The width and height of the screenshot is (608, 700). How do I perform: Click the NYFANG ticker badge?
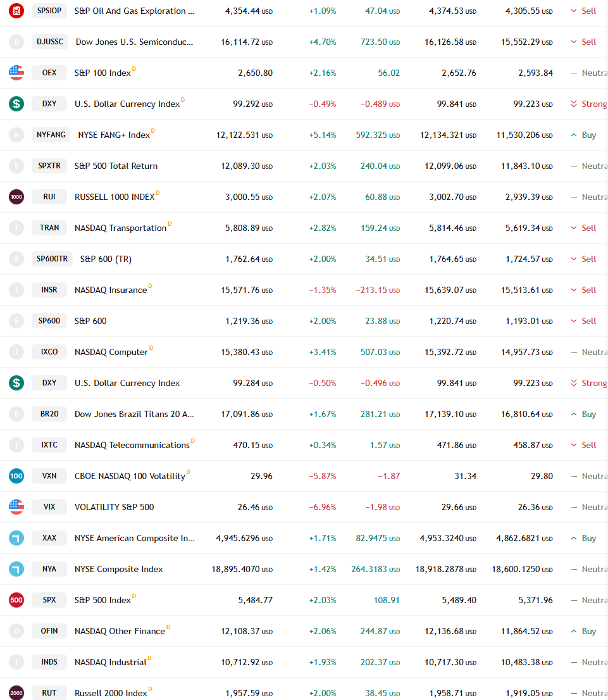(x=51, y=135)
